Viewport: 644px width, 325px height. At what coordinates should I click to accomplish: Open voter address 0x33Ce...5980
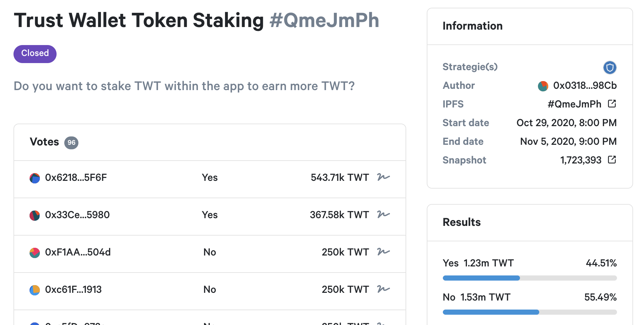coord(77,215)
